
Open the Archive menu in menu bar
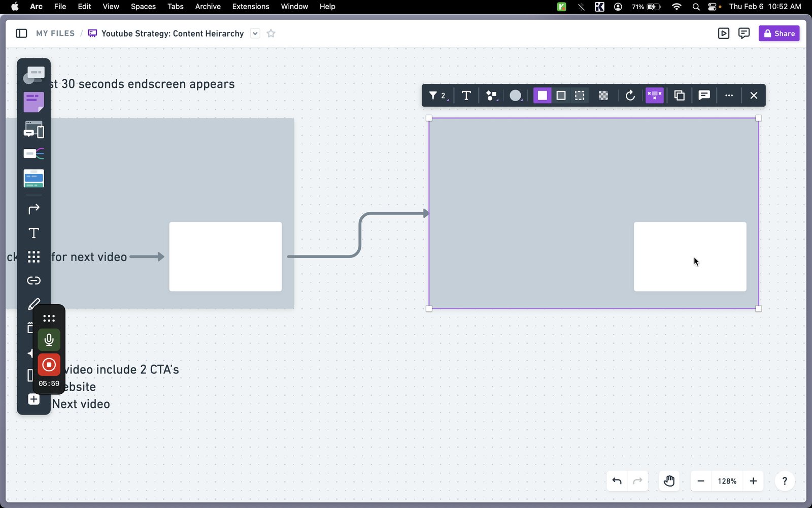[x=208, y=7]
